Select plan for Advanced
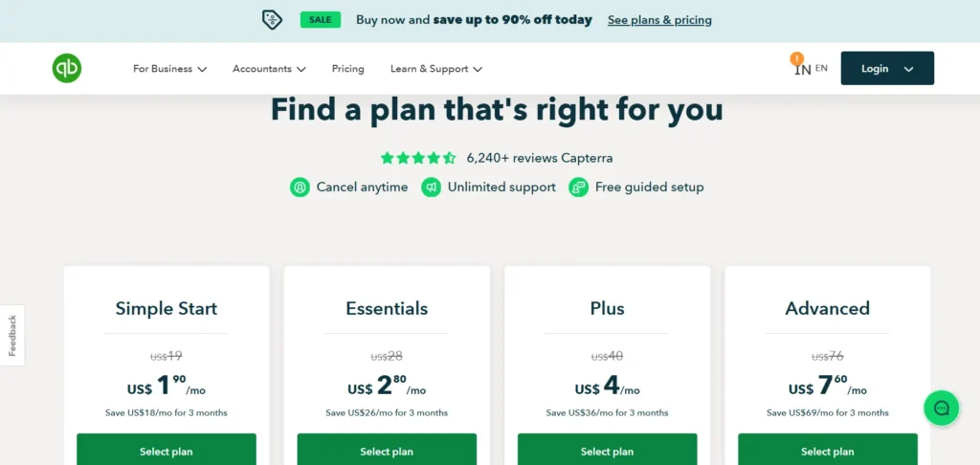980x465 pixels. [828, 450]
